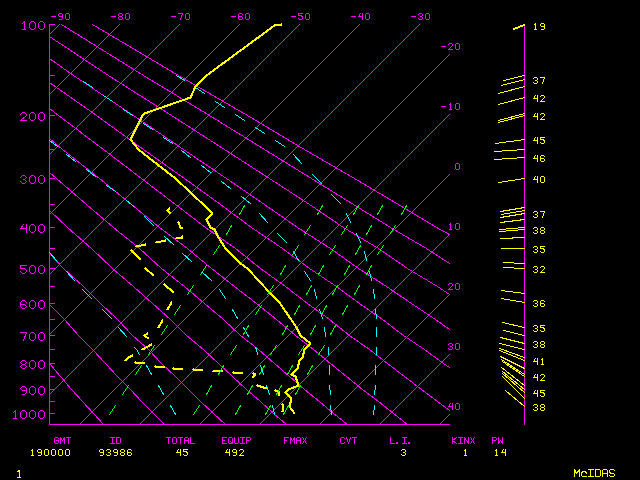Click the frame number 1 indicator
The height and width of the screenshot is (480, 640).
coord(18,472)
